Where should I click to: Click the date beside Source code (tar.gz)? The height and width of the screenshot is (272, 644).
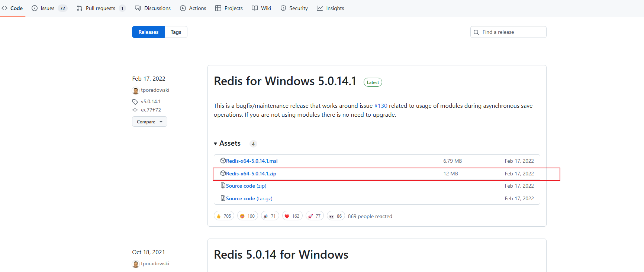[519, 198]
